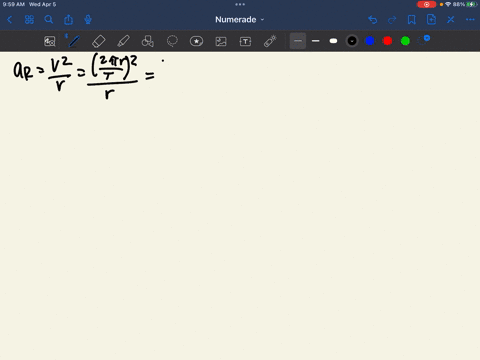480x360 pixels.
Task: Tap the share export icon
Action: pyautogui.click(x=68, y=20)
